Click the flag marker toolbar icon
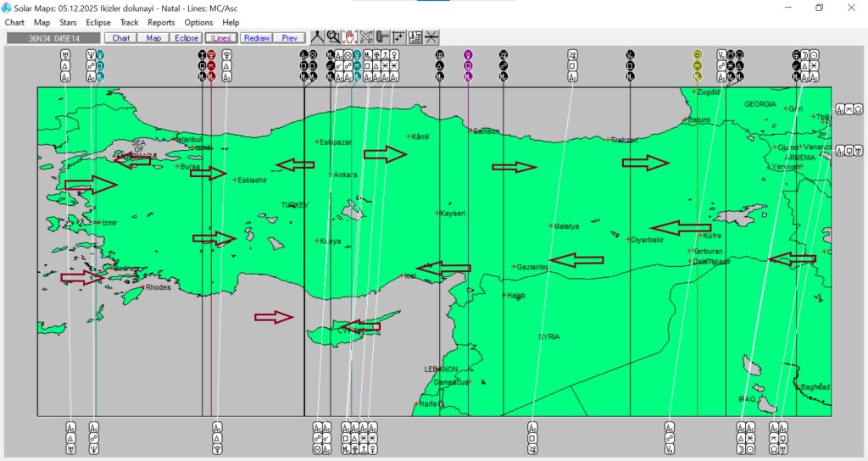868x461 pixels. click(382, 37)
